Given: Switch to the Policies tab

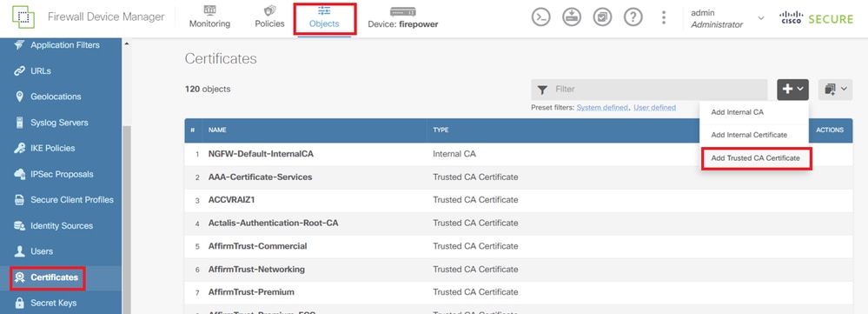Looking at the screenshot, I should click(x=269, y=17).
